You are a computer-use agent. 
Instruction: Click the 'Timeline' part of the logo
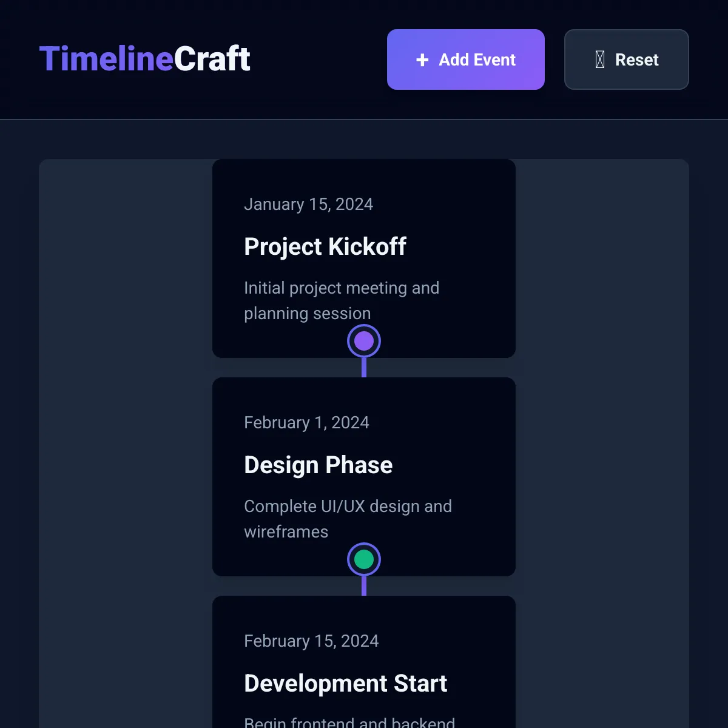tap(107, 59)
